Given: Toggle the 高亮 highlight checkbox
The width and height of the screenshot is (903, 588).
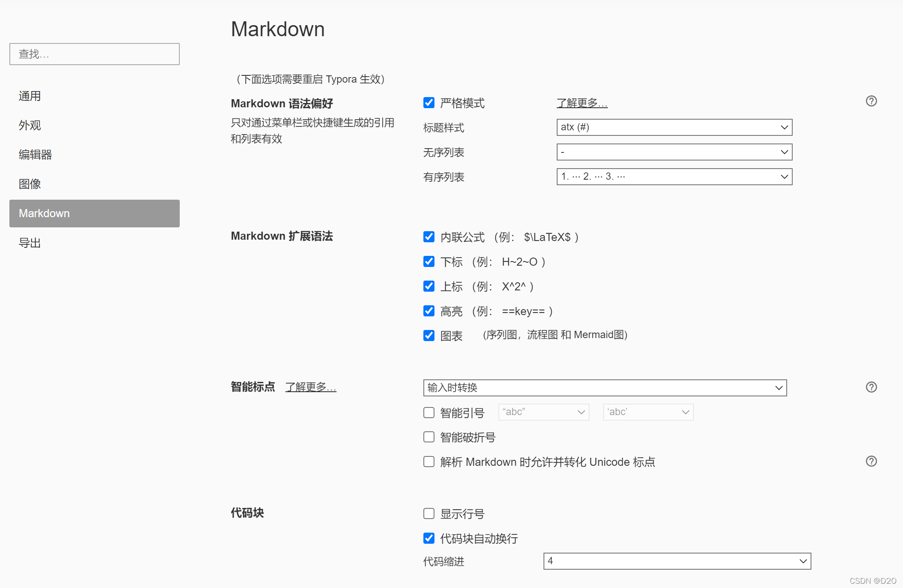Looking at the screenshot, I should 429,311.
